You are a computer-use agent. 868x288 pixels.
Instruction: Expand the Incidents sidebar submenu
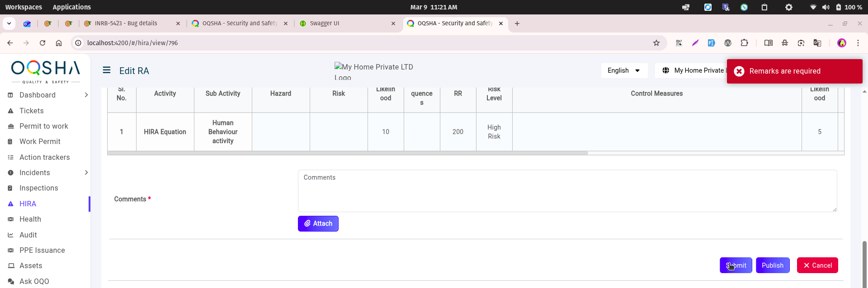click(x=86, y=172)
